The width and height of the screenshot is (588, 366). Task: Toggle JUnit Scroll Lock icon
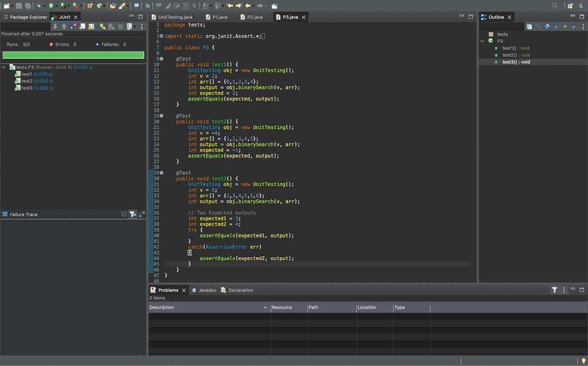coord(91,27)
